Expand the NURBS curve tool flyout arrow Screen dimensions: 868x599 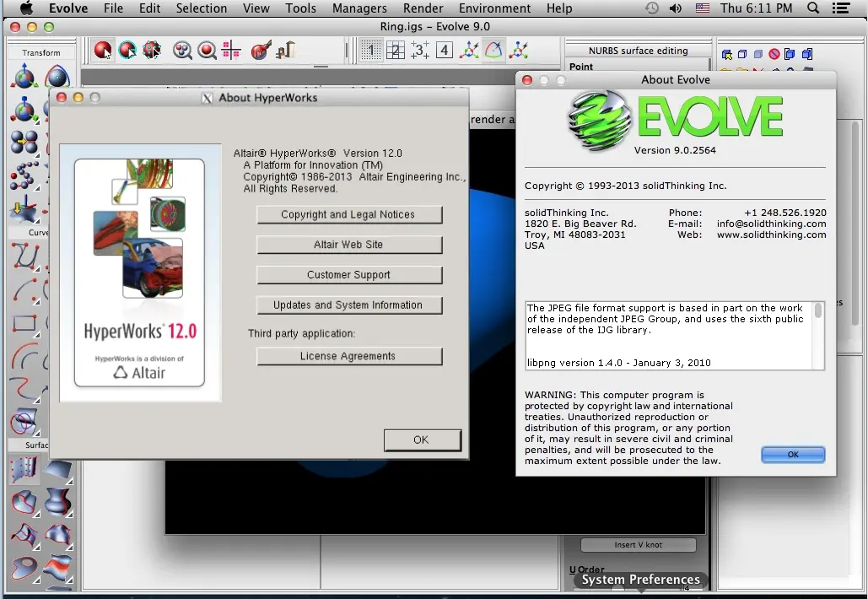pos(36,269)
